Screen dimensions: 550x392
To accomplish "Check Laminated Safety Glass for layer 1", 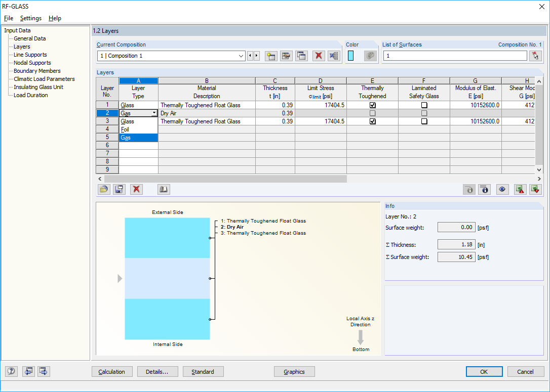I will tap(423, 105).
